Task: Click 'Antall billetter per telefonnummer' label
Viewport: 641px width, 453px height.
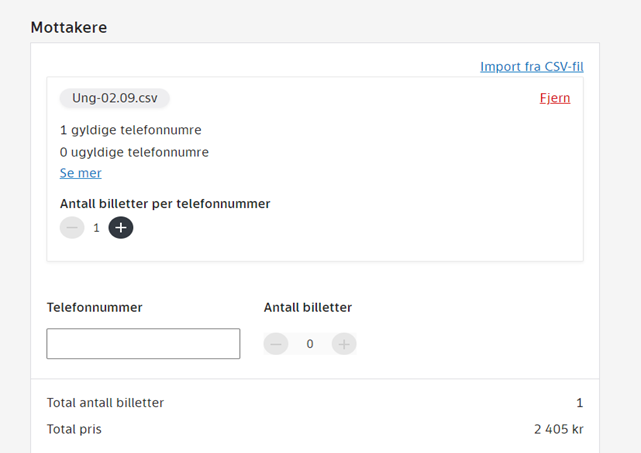Action: (x=165, y=204)
